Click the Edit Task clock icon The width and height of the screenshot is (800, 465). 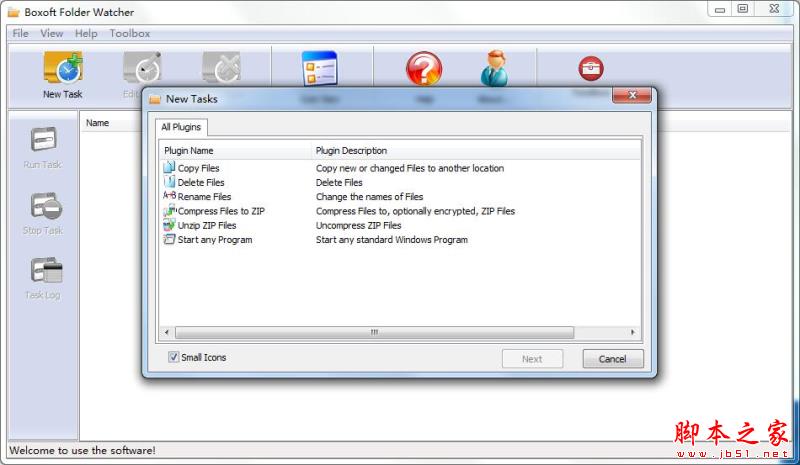pos(142,67)
